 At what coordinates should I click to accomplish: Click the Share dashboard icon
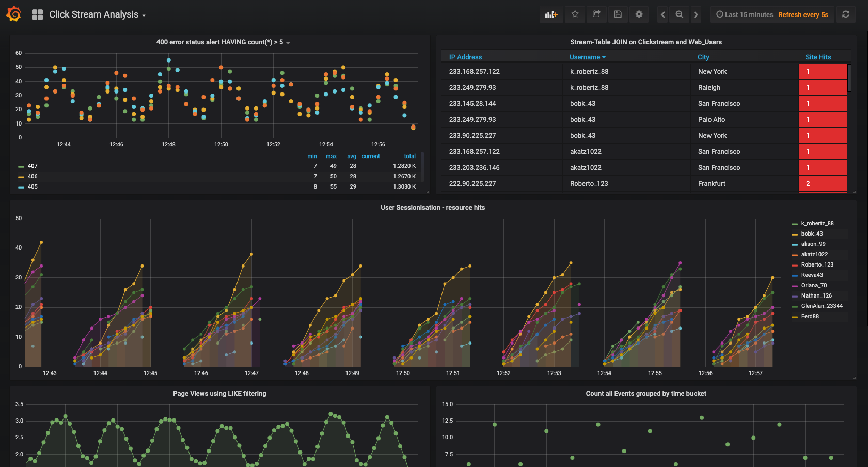(596, 14)
